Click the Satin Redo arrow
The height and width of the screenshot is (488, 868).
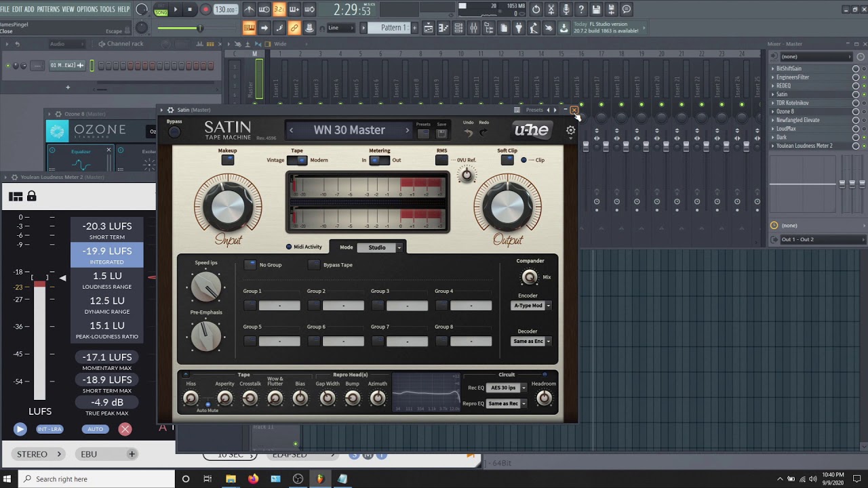(484, 133)
